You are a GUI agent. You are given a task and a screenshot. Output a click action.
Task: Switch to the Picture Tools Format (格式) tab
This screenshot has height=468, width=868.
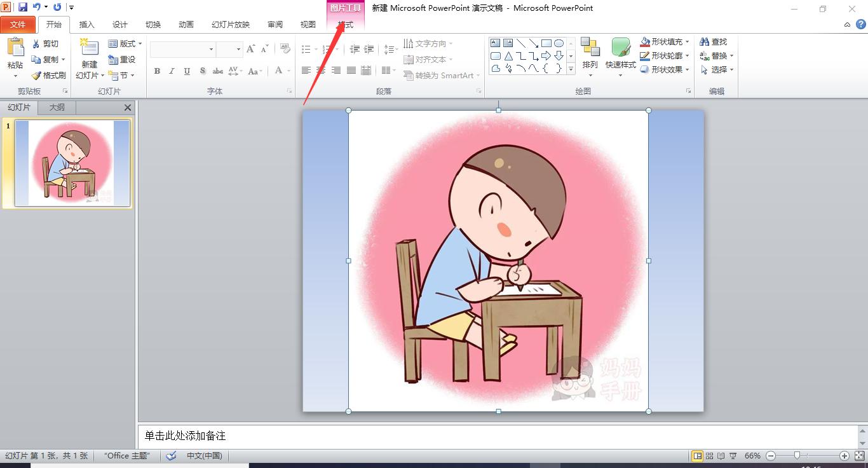(344, 24)
